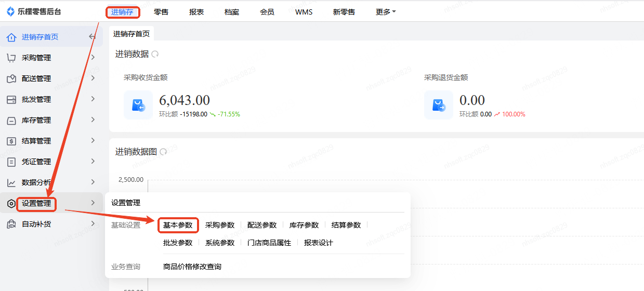Click the 采购收货金额 blue bag icon
Viewport: 644px width, 291px height.
pos(138,105)
